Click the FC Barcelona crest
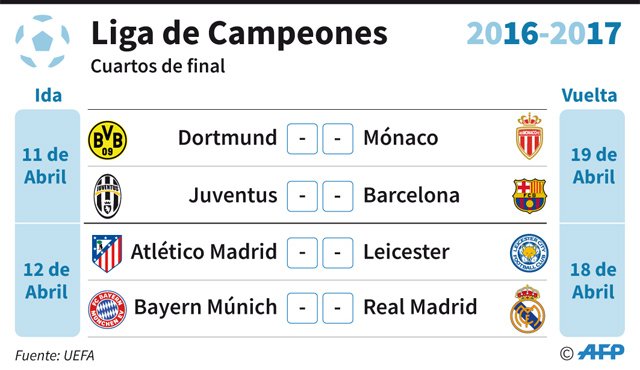This screenshot has width=640, height=370. pos(529,196)
